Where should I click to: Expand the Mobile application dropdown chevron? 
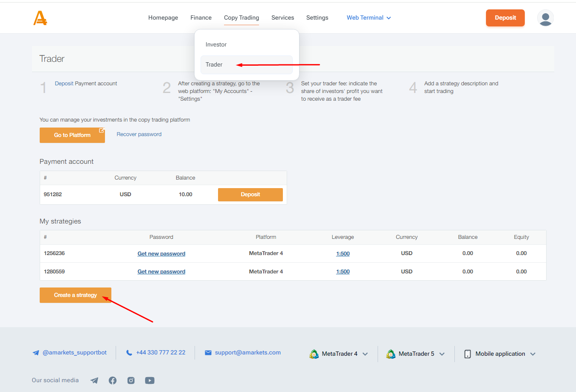point(532,354)
